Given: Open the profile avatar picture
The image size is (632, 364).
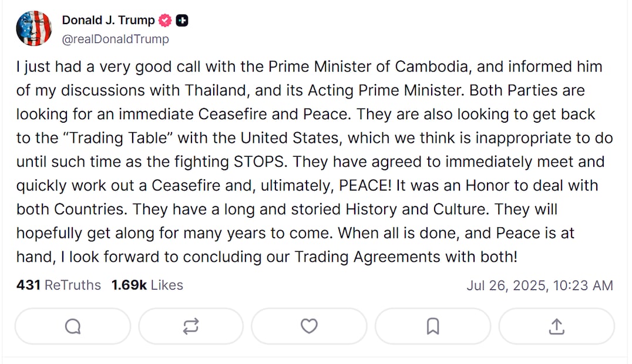Looking at the screenshot, I should point(34,29).
